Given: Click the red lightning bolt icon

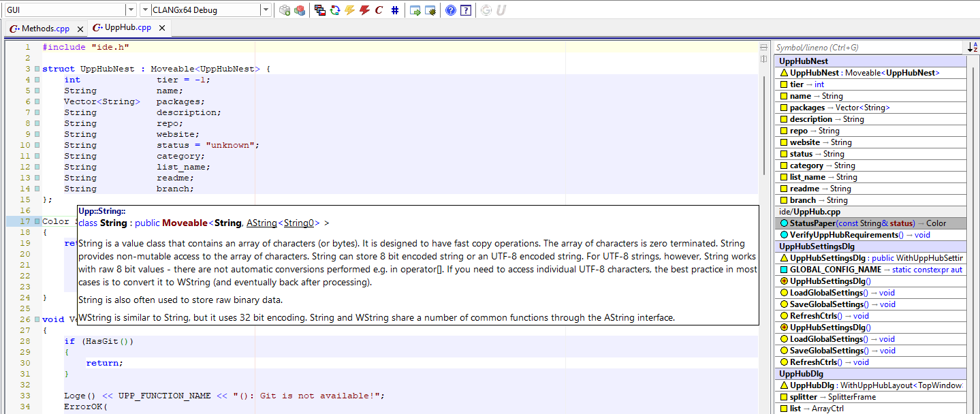Looking at the screenshot, I should tap(364, 10).
